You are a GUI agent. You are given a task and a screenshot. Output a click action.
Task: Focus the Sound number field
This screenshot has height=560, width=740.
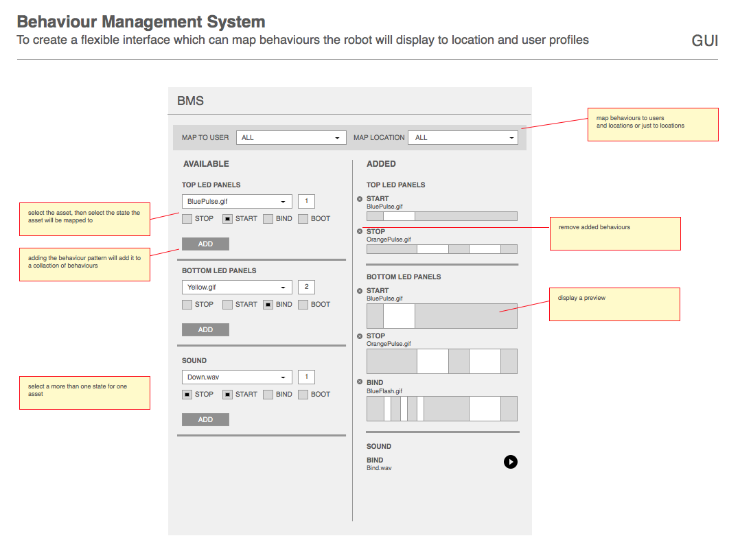pos(306,377)
